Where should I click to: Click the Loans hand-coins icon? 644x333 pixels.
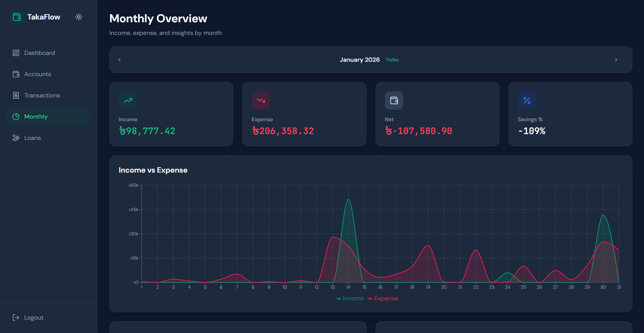16,138
